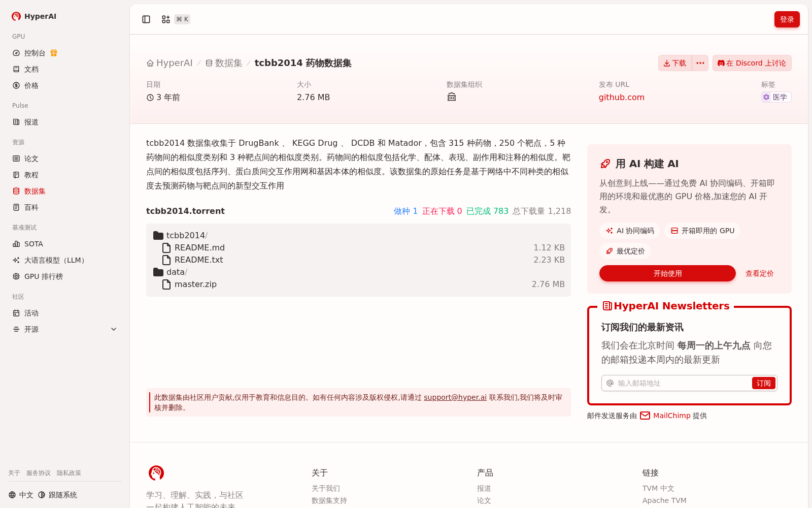Click the MailChimp envelope icon
The image size is (812, 508).
point(645,416)
